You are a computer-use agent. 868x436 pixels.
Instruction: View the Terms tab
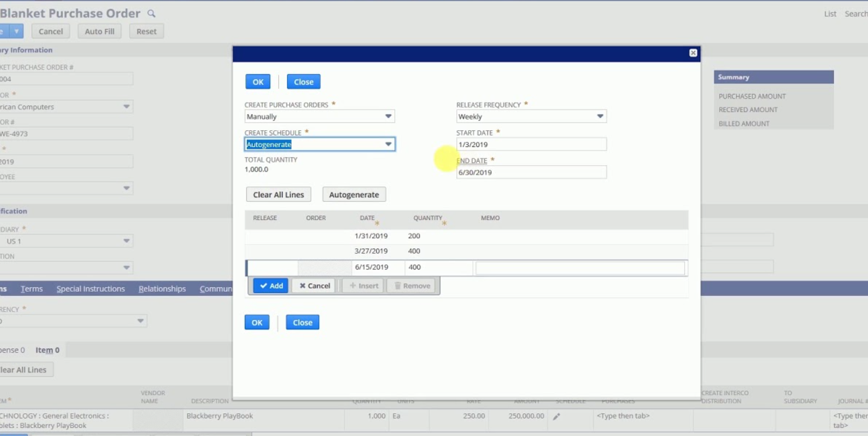coord(32,288)
